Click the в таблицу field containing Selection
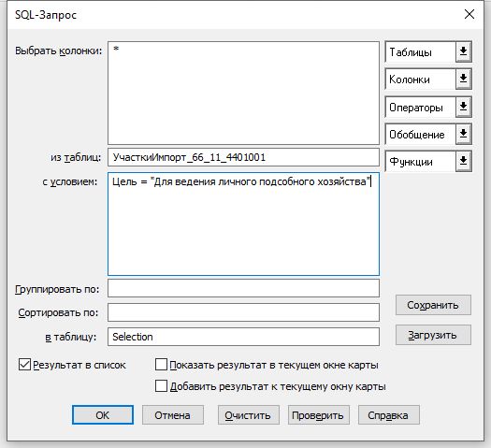 pyautogui.click(x=243, y=337)
